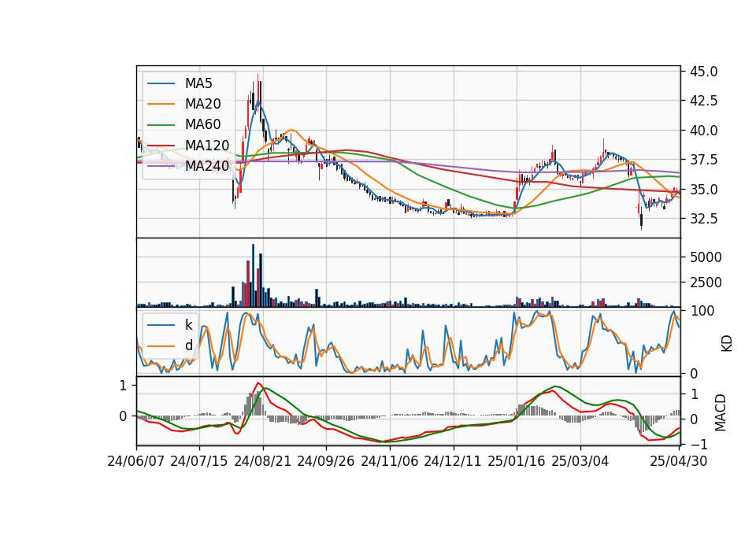Click the KD axis title
Screen dimensions: 756x543
tap(727, 344)
